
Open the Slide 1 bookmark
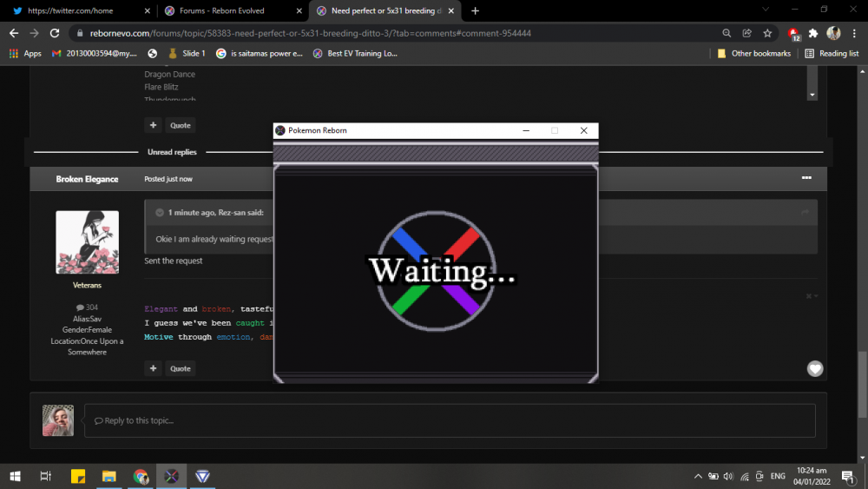[187, 54]
